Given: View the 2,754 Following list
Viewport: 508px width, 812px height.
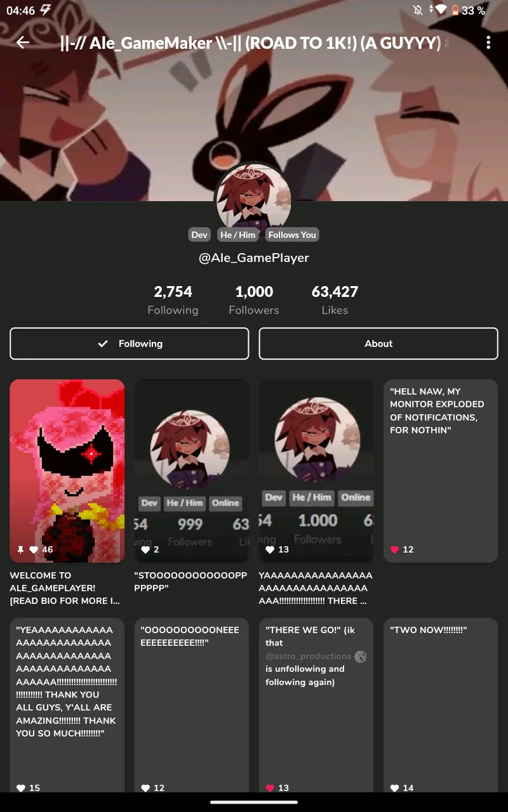Looking at the screenshot, I should point(173,300).
